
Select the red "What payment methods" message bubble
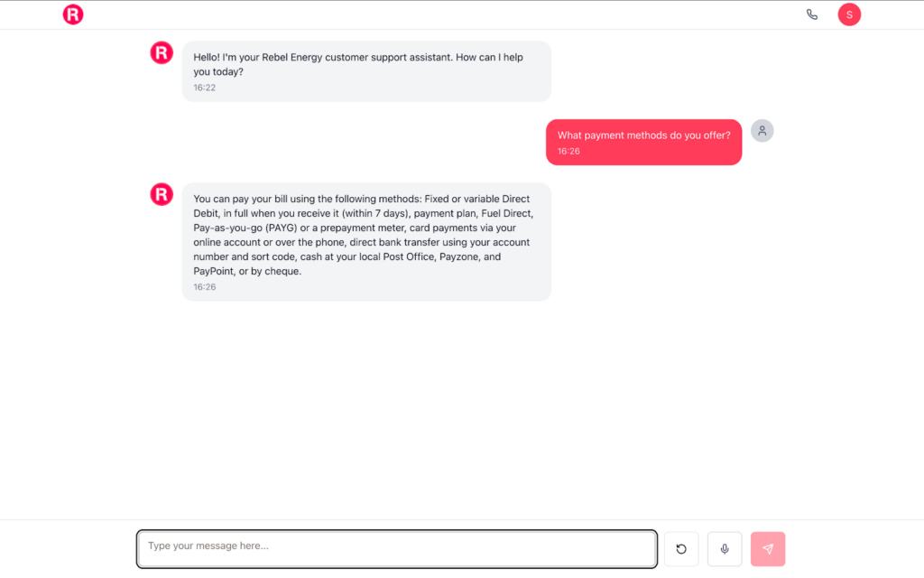point(643,142)
